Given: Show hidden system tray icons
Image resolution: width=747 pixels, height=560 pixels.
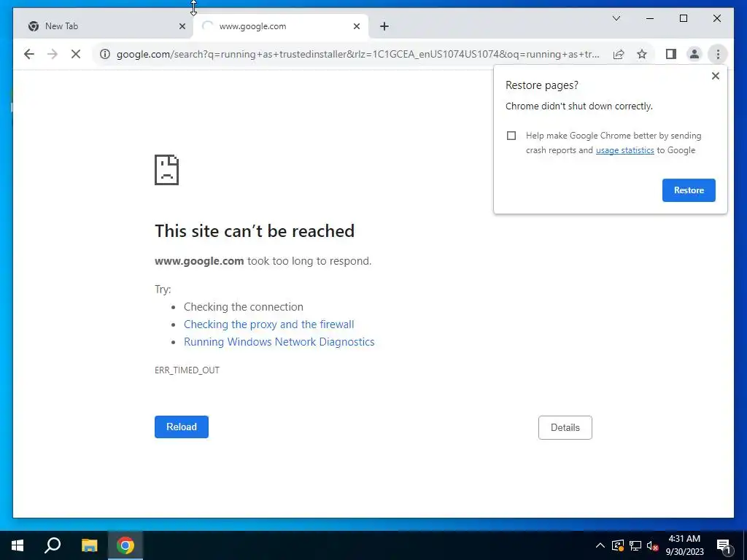Looking at the screenshot, I should tap(600, 545).
